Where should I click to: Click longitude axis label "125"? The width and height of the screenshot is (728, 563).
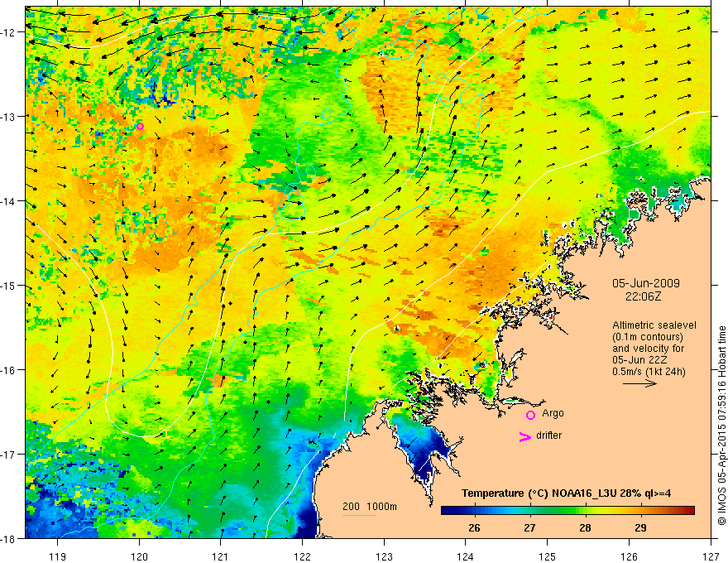548,556
